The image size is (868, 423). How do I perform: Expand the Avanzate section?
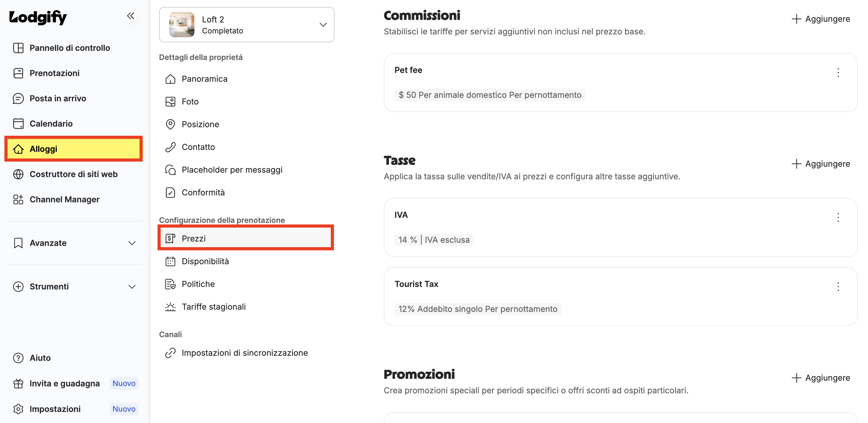coord(75,243)
